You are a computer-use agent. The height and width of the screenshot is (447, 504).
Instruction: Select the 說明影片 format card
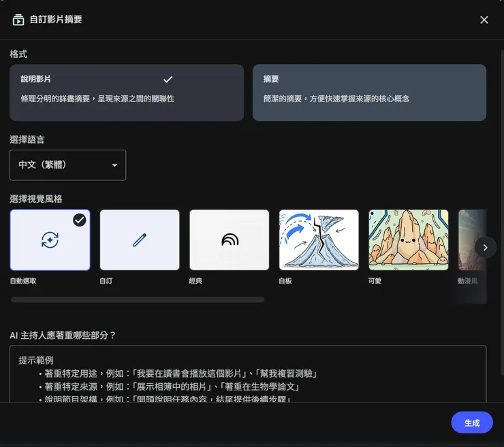(127, 93)
